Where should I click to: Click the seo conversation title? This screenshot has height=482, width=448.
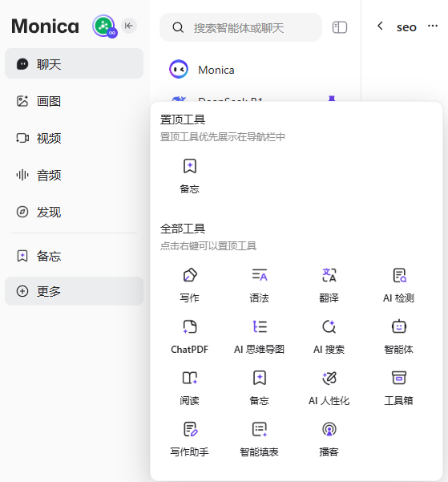click(406, 27)
